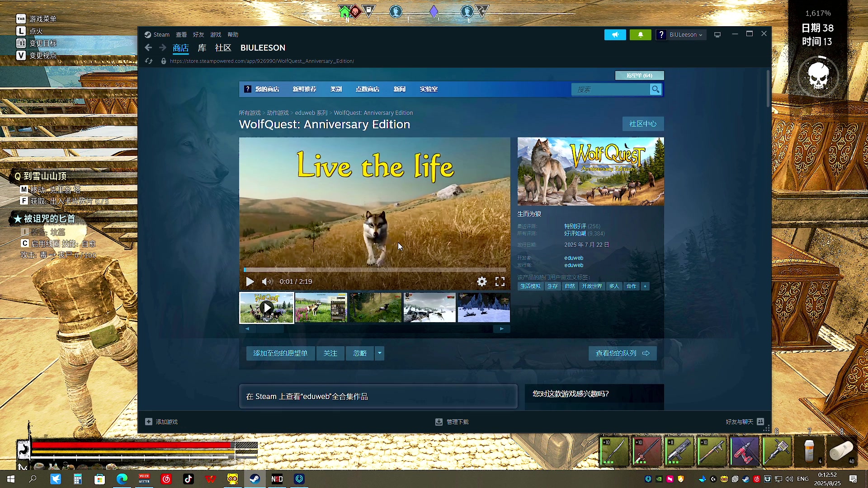
Task: Open video settings gear icon
Action: tap(482, 282)
